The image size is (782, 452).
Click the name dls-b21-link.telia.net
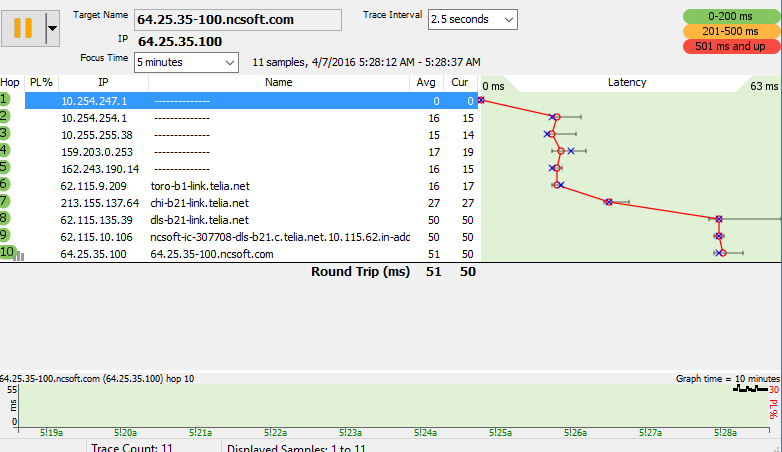pos(199,220)
